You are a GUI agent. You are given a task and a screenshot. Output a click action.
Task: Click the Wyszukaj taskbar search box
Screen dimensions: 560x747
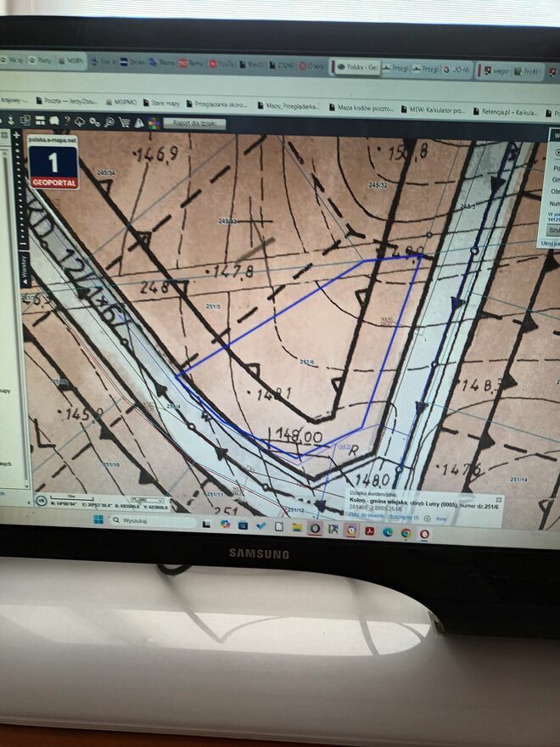click(153, 520)
